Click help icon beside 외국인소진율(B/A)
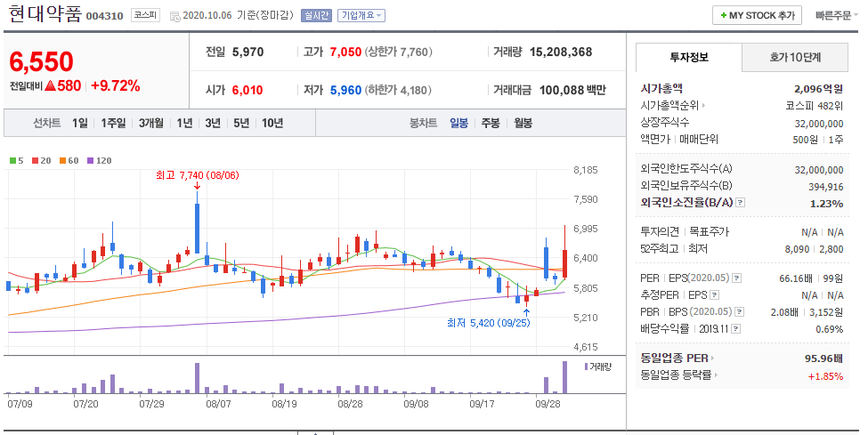This screenshot has height=435, width=868. [x=741, y=203]
